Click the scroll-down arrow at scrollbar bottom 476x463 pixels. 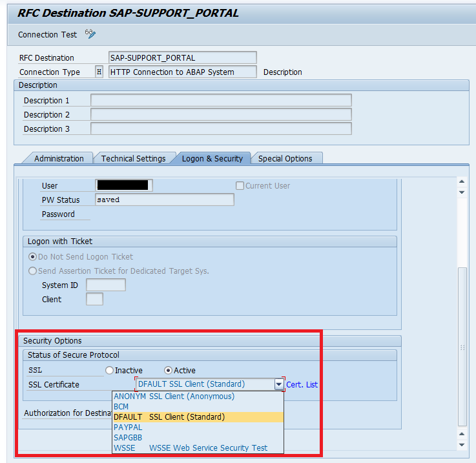[x=462, y=445]
